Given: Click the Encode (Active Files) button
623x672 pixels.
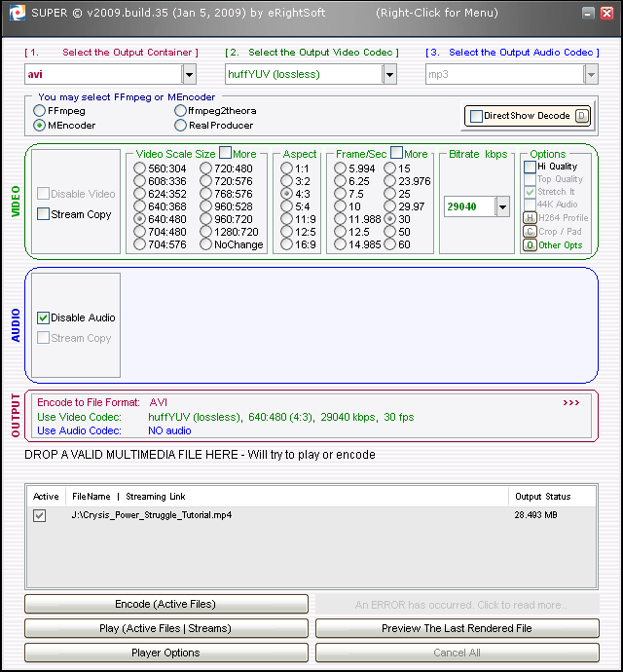Looking at the screenshot, I should point(165,604).
